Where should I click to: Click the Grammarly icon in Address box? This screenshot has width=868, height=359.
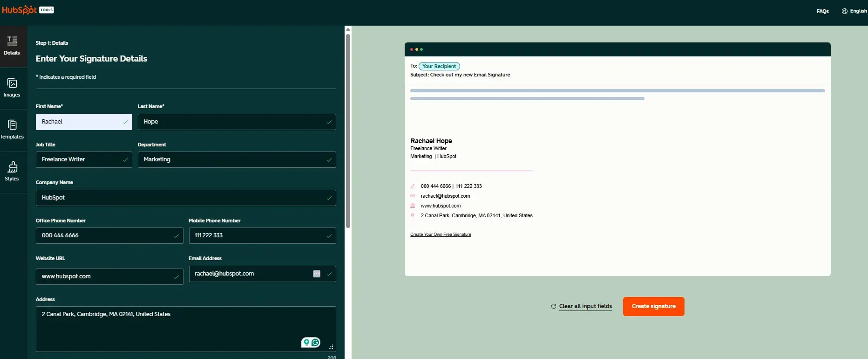[316, 343]
